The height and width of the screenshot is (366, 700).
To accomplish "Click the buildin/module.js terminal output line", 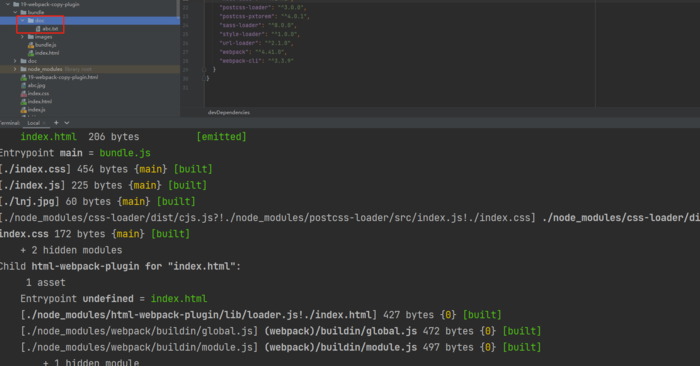I will coord(281,347).
